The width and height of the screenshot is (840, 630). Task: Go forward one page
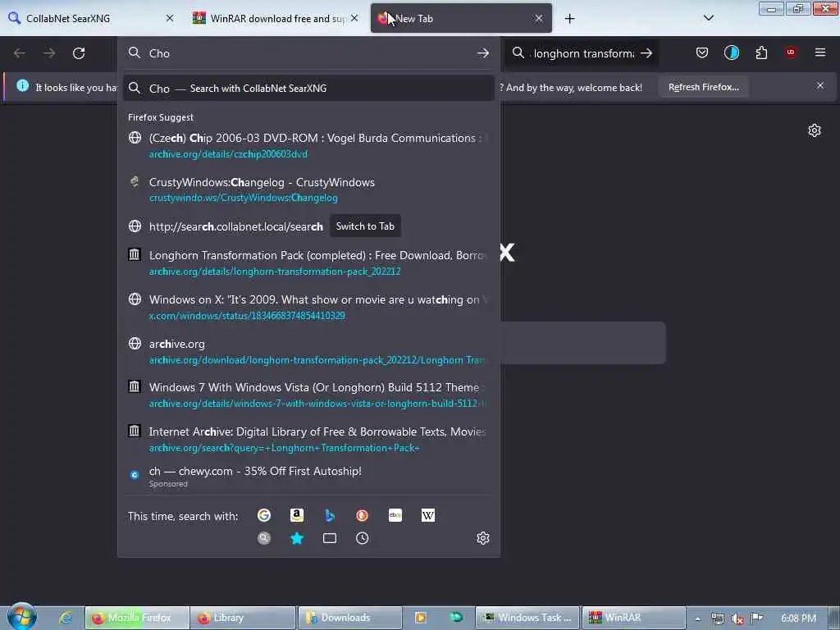tap(48, 53)
